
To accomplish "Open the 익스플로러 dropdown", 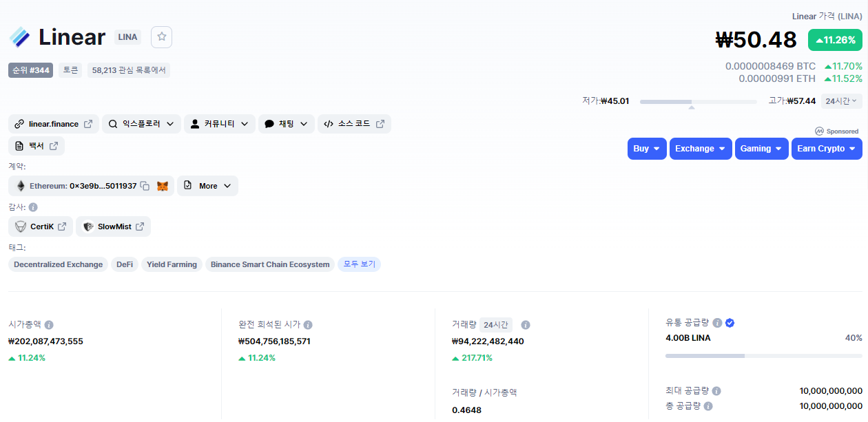I will click(x=141, y=124).
